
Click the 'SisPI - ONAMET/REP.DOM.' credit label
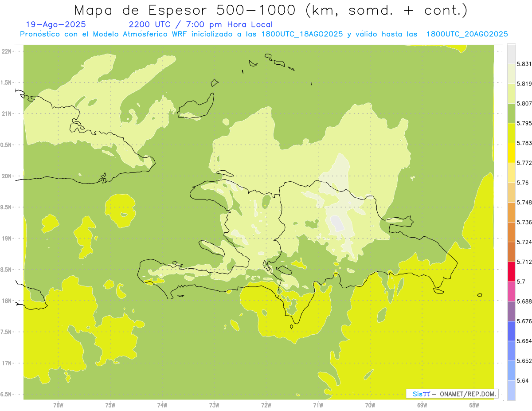tap(452, 394)
